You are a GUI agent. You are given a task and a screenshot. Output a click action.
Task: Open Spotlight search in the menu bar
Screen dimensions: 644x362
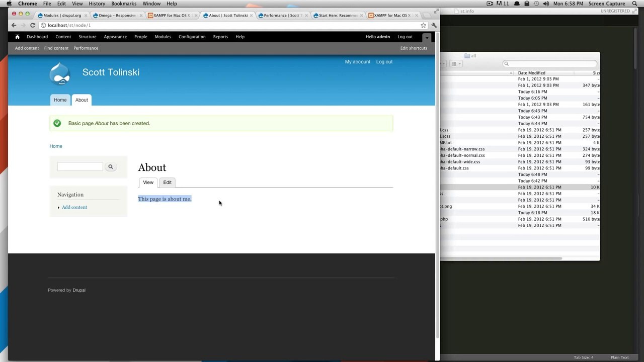point(634,4)
